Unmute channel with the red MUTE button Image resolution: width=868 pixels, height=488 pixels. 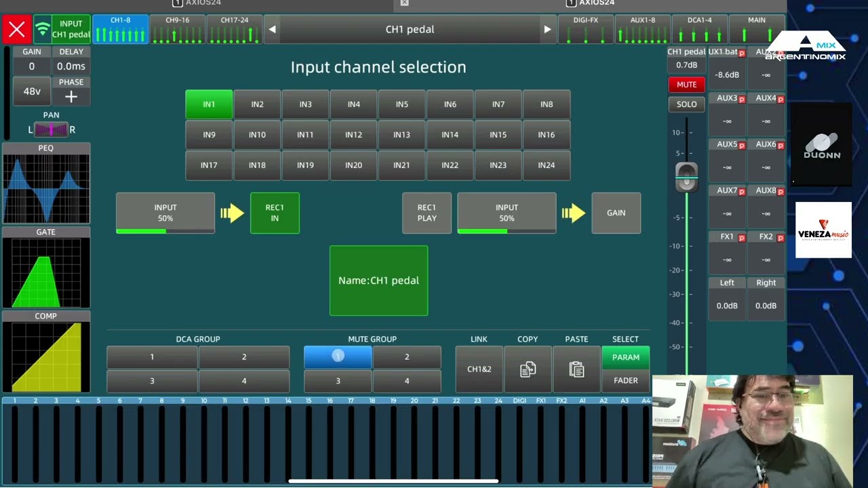(686, 85)
